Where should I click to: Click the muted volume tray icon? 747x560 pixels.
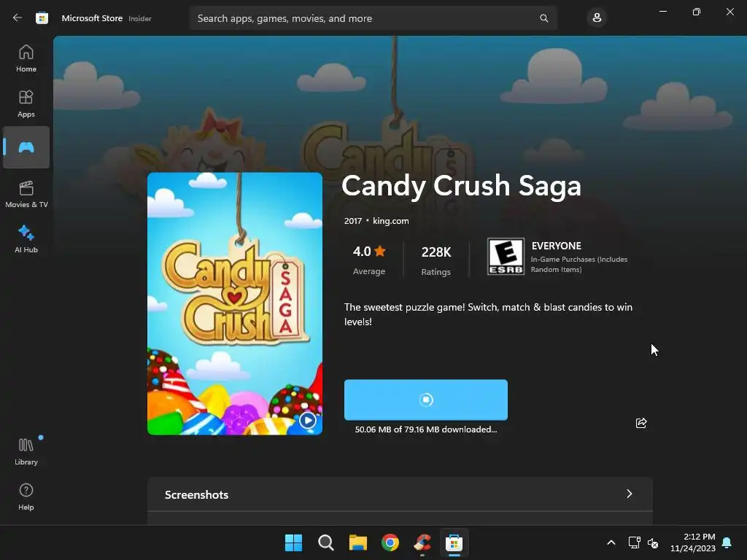(653, 542)
